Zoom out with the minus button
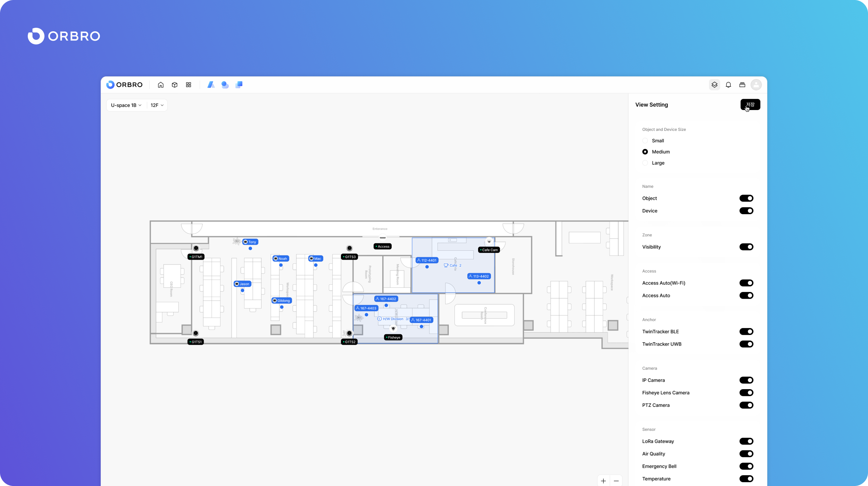The width and height of the screenshot is (868, 486). pyautogui.click(x=616, y=481)
